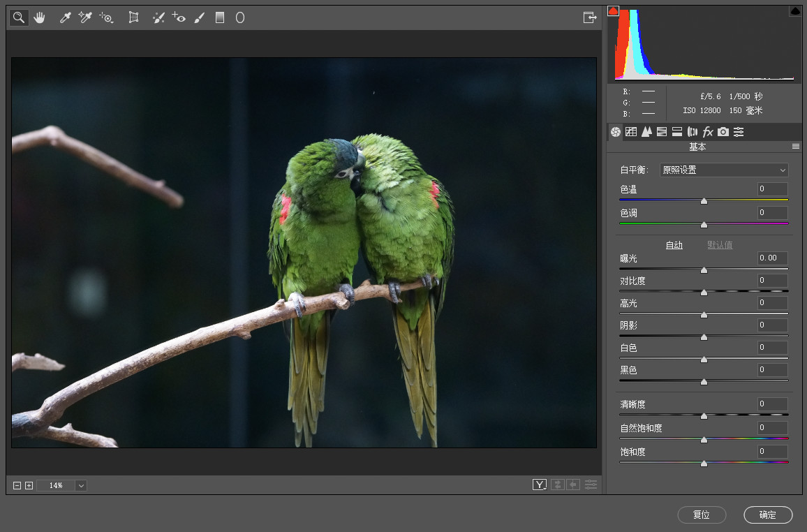The width and height of the screenshot is (807, 532).
Task: Pick the White Balance eyedropper tool
Action: [x=66, y=18]
